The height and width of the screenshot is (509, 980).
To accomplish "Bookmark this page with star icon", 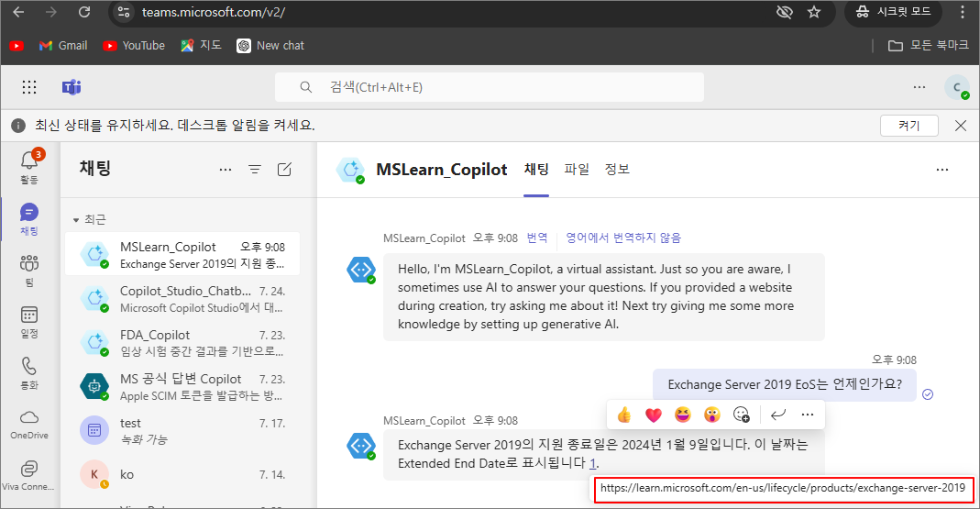I will click(814, 12).
